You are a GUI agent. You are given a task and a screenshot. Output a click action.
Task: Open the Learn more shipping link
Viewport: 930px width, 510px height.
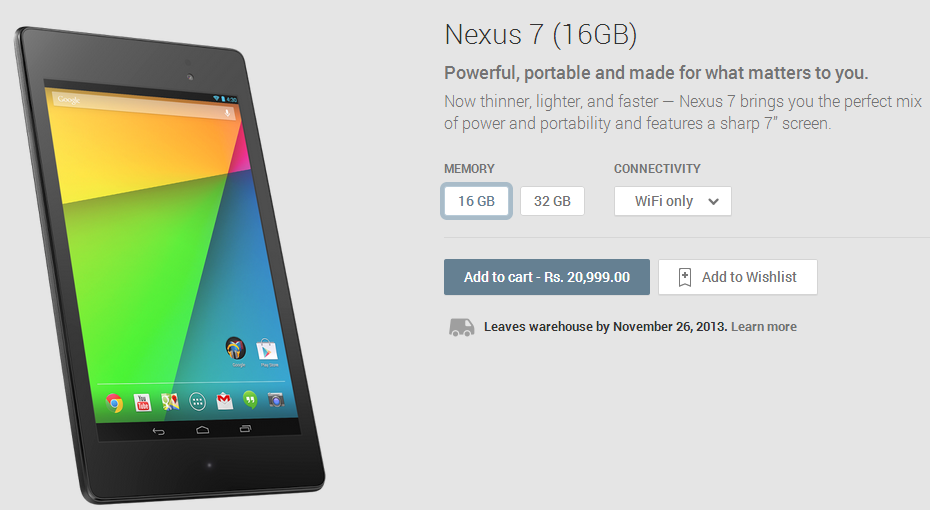click(x=764, y=327)
